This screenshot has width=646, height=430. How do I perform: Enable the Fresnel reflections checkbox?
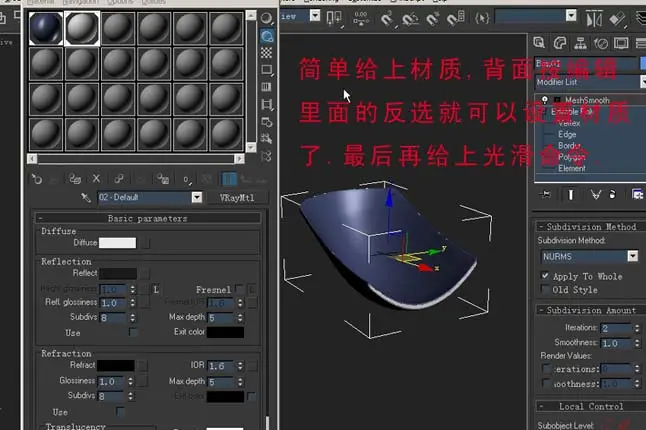[x=239, y=288]
